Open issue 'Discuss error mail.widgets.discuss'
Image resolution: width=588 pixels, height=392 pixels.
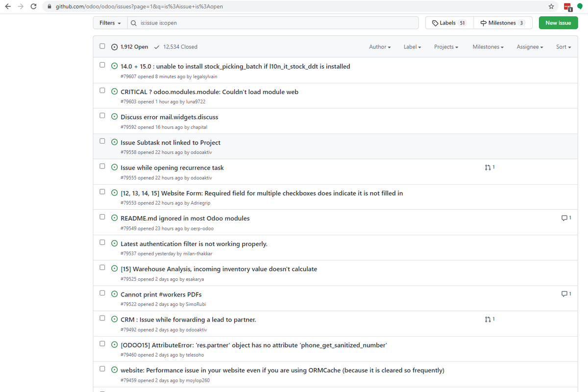[170, 117]
